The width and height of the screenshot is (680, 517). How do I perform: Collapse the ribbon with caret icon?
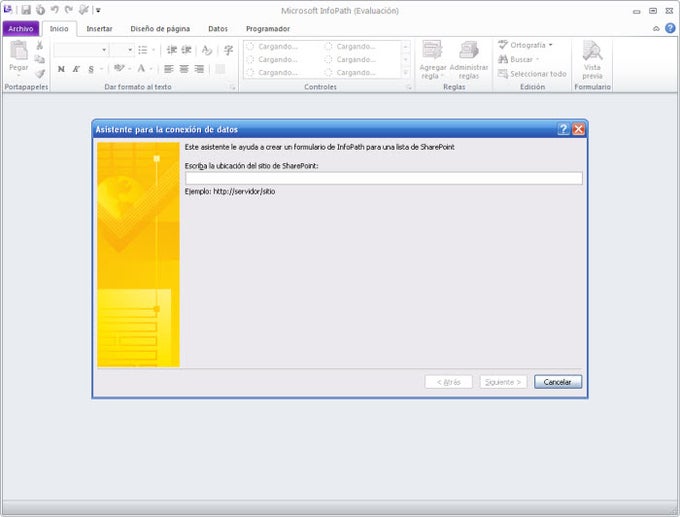tap(656, 29)
